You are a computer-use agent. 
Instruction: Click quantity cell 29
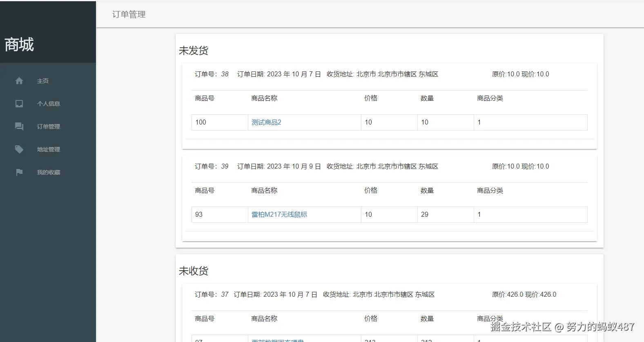pyautogui.click(x=446, y=215)
